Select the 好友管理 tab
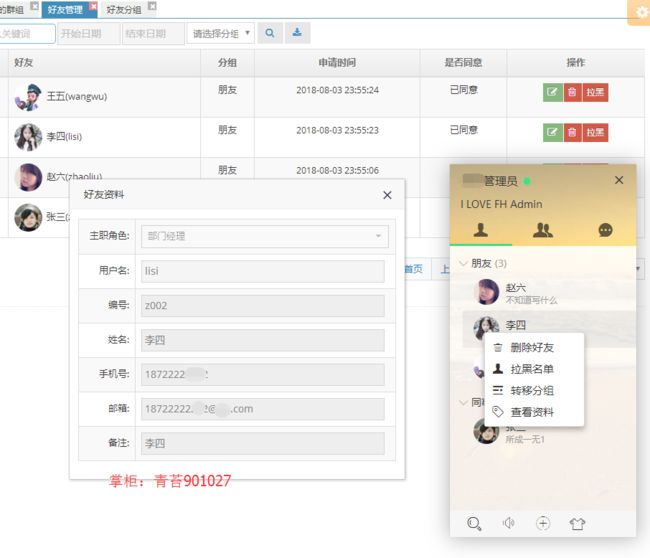The image size is (650, 558). click(65, 10)
